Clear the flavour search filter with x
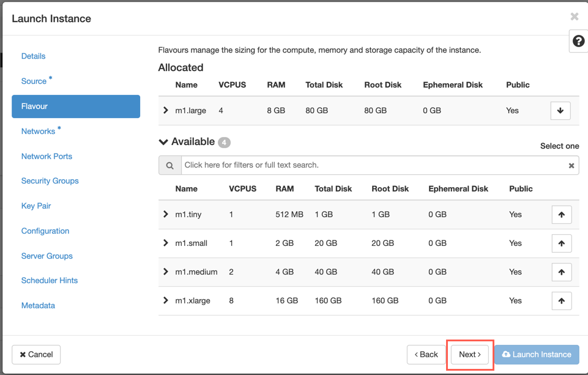The width and height of the screenshot is (588, 375). pos(571,165)
